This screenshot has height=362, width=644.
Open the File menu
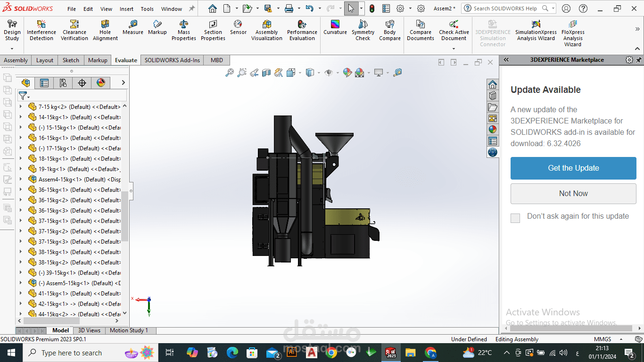click(x=72, y=9)
